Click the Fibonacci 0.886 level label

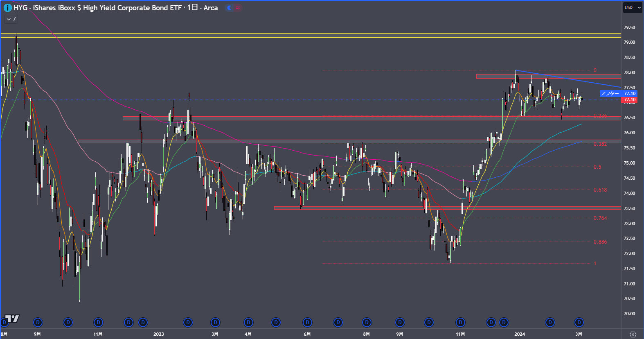600,242
